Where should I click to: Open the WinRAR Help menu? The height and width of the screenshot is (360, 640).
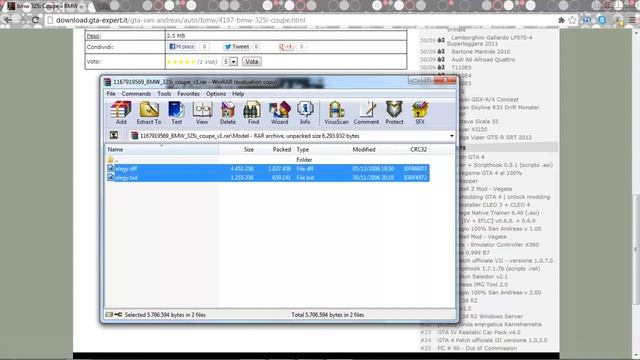pyautogui.click(x=238, y=94)
